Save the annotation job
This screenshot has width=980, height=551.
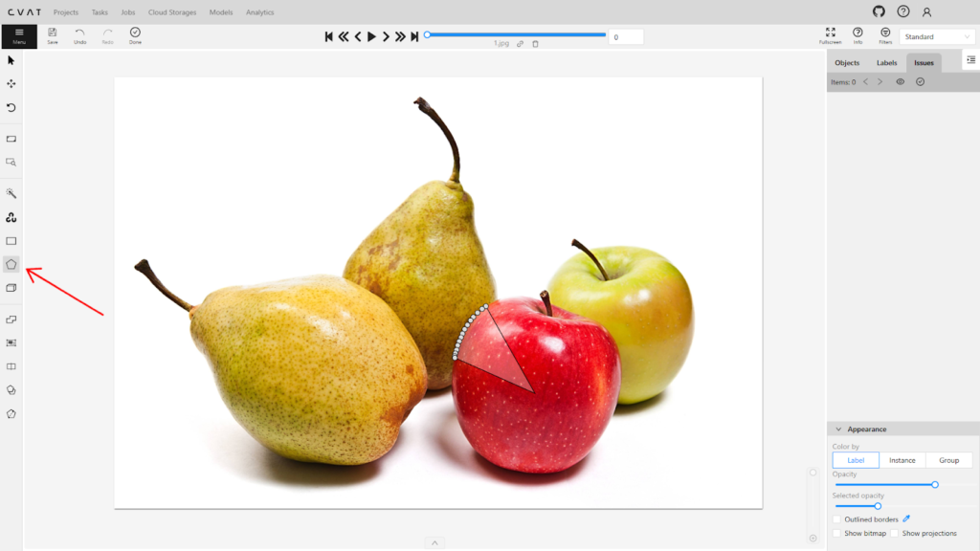point(53,36)
